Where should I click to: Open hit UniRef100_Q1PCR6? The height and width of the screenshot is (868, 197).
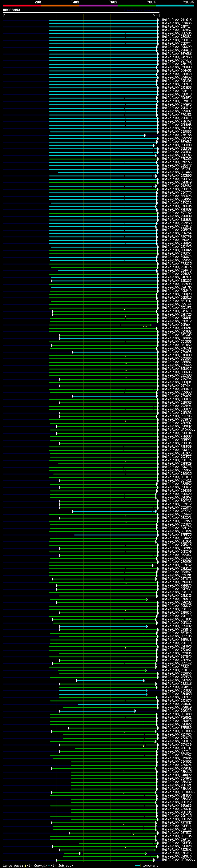[x=177, y=403]
